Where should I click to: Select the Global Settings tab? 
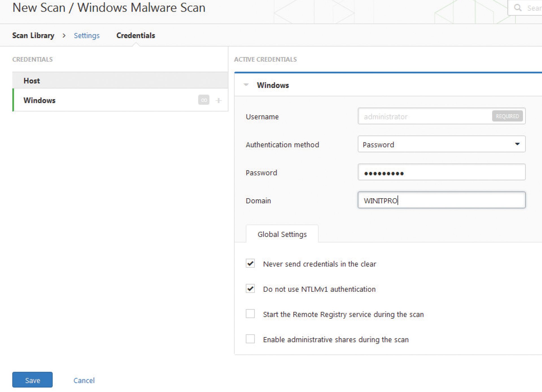282,234
